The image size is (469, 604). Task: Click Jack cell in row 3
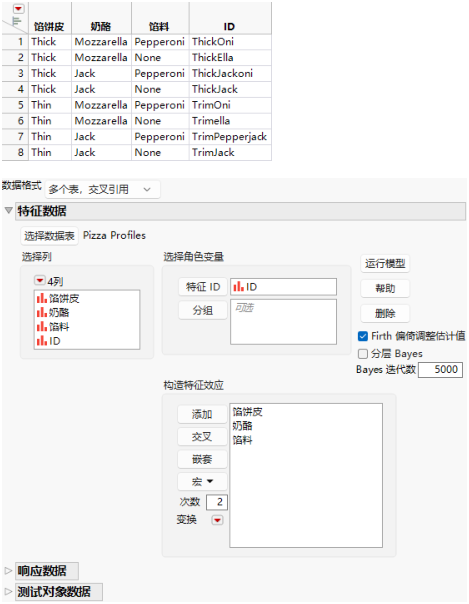pos(101,73)
